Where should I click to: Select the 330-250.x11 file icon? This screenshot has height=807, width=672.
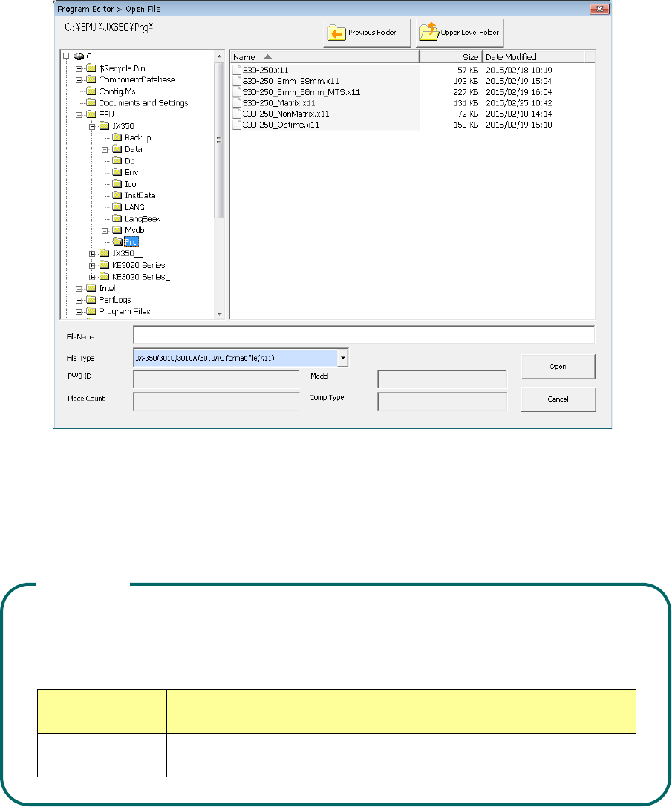[x=238, y=69]
